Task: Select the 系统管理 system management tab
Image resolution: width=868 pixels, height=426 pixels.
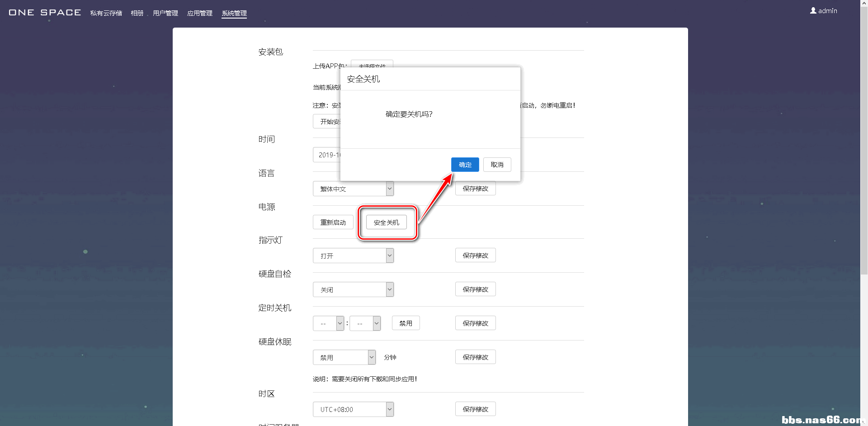Action: (234, 13)
